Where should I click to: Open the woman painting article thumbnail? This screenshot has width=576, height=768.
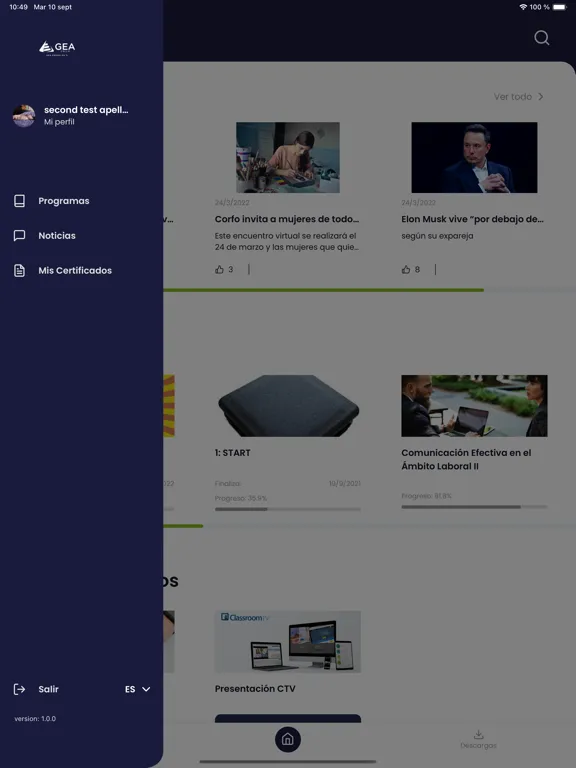pyautogui.click(x=288, y=157)
